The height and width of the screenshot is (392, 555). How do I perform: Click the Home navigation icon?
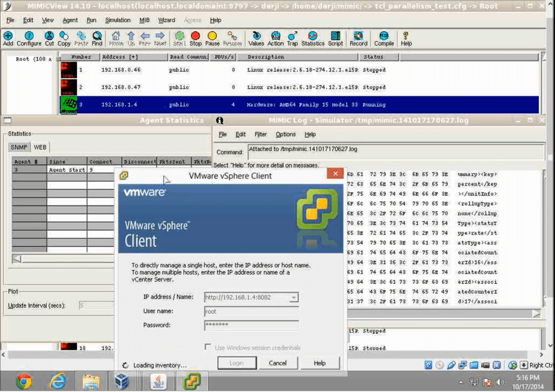click(116, 38)
